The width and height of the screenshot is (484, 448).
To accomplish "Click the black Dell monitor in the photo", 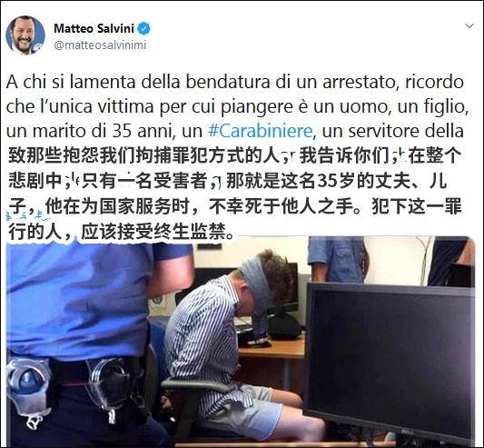I will [x=390, y=358].
